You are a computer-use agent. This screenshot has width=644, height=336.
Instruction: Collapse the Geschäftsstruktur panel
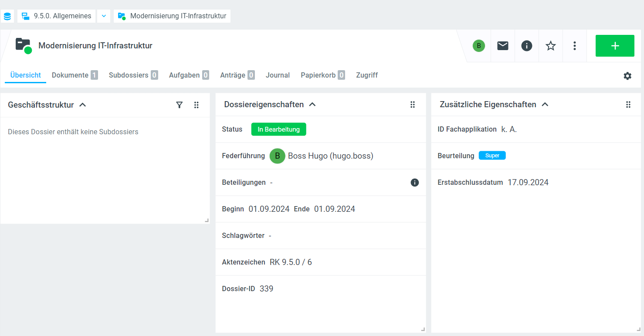click(x=83, y=105)
